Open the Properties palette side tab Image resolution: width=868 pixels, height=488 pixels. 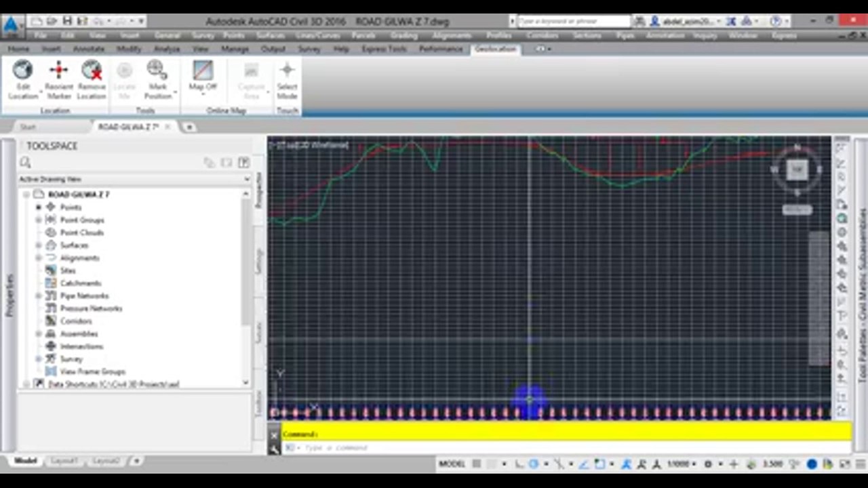coord(9,295)
